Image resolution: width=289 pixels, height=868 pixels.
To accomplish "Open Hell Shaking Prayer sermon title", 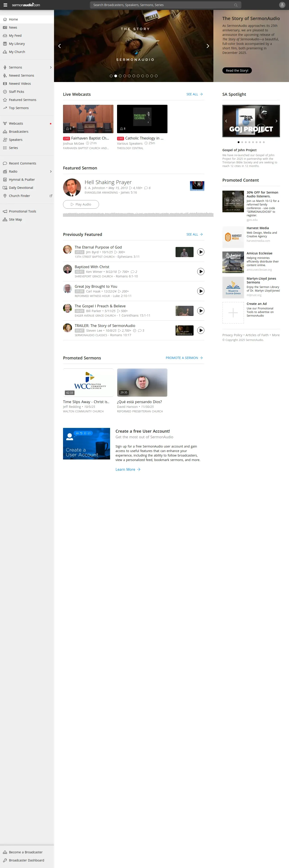I will (108, 182).
